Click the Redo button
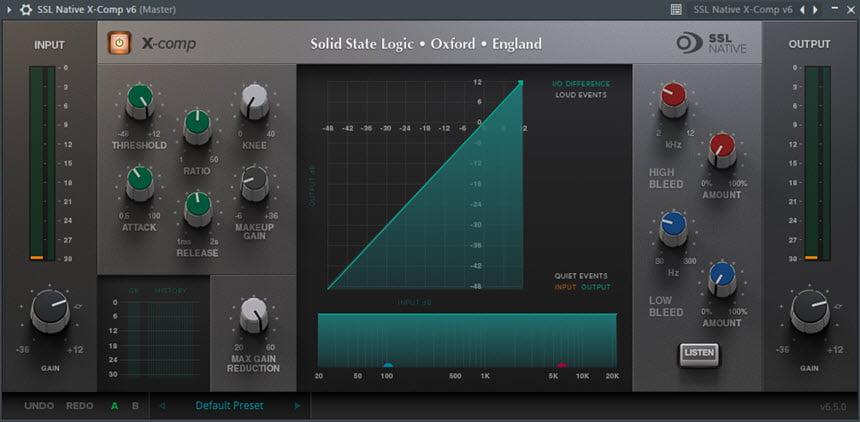 pyautogui.click(x=80, y=406)
